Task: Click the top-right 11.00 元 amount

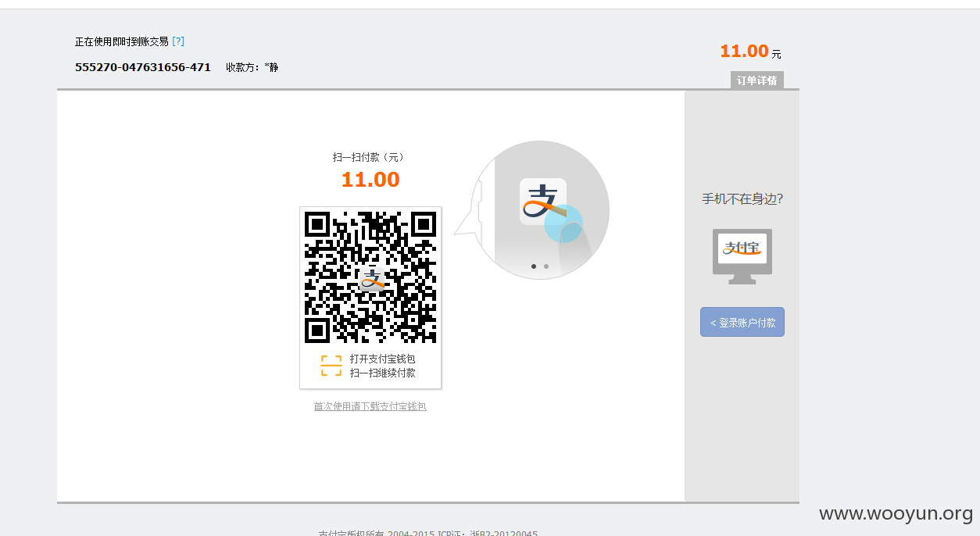Action: (750, 52)
